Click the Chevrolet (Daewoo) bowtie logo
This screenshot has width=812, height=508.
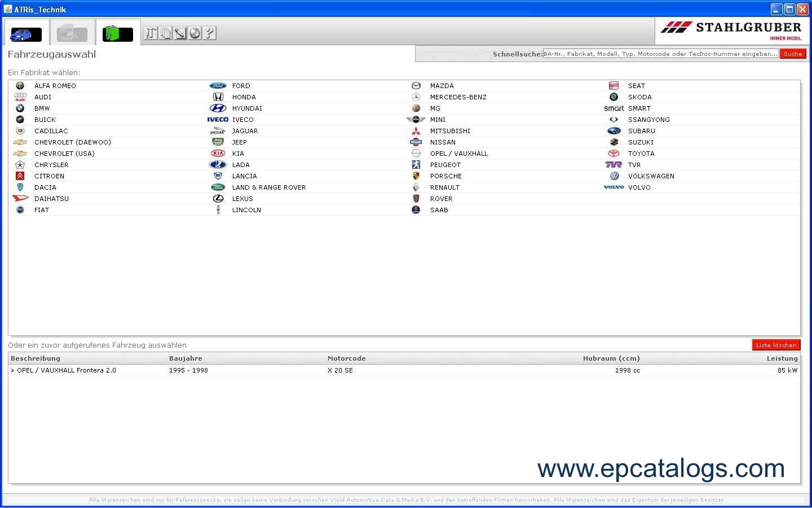pyautogui.click(x=20, y=142)
